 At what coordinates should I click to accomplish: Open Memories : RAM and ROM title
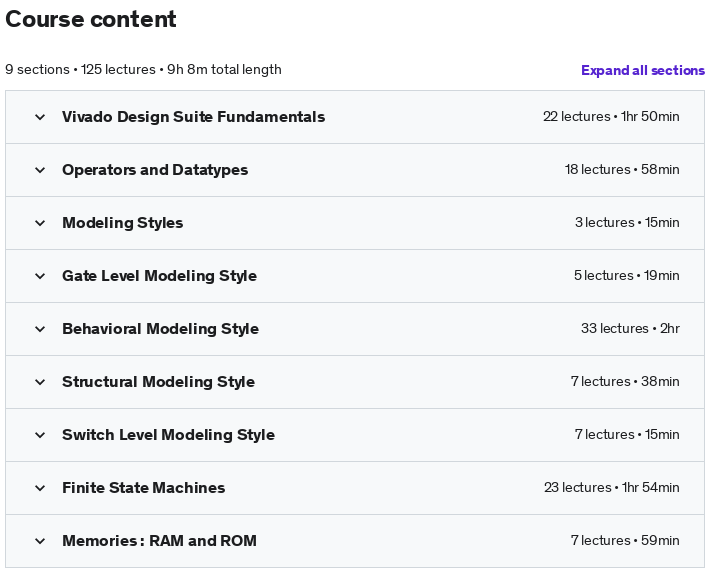159,541
